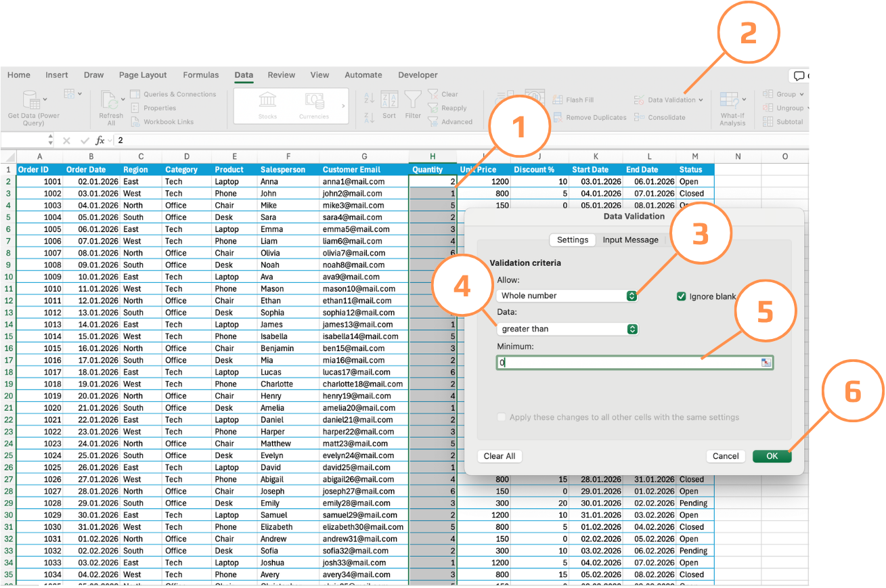Confirm the Data Validation dialog with OK
Screen dimensions: 886x588
(x=772, y=456)
